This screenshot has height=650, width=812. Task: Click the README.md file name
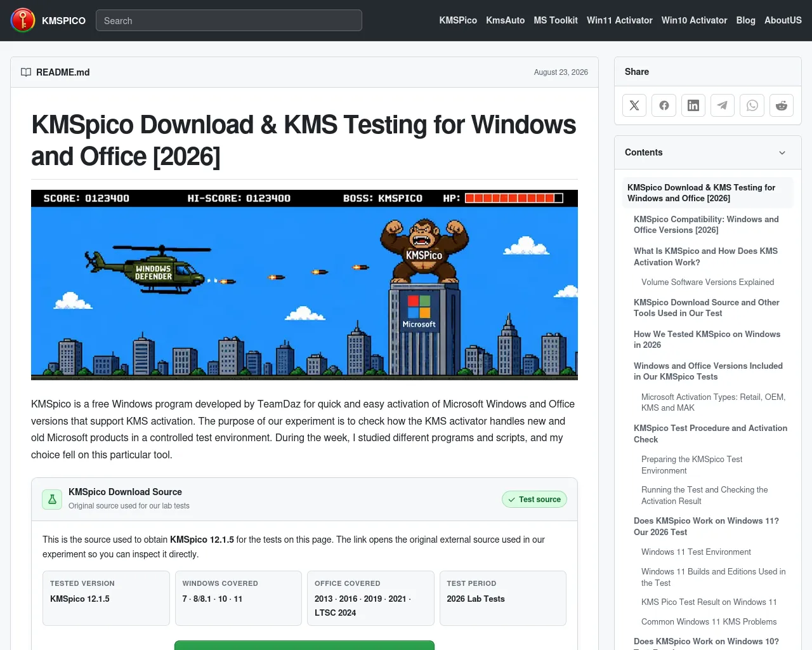click(x=63, y=72)
